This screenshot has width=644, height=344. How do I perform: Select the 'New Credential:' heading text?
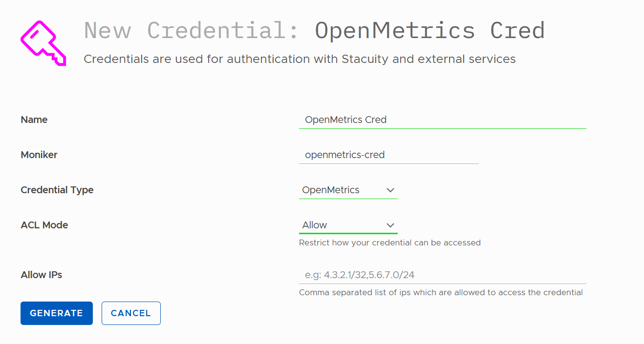coord(192,31)
